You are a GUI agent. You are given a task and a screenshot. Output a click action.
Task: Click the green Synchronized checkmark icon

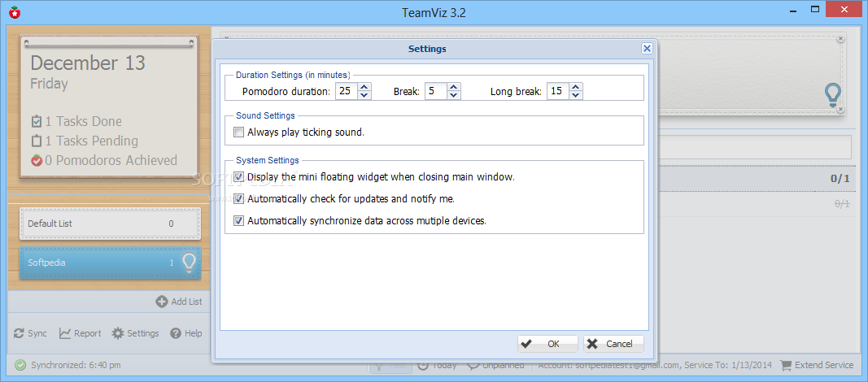pos(20,365)
